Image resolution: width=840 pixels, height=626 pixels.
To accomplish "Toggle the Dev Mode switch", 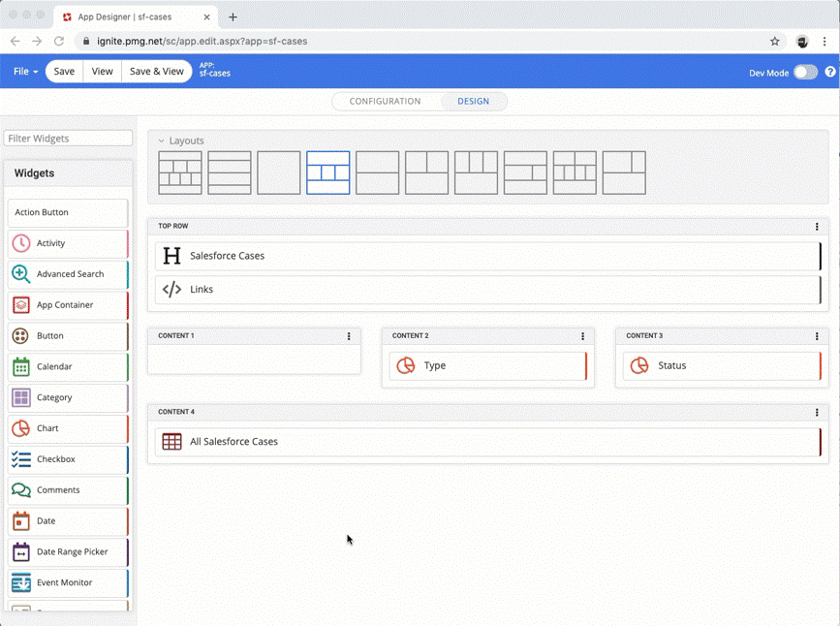I will (x=805, y=72).
